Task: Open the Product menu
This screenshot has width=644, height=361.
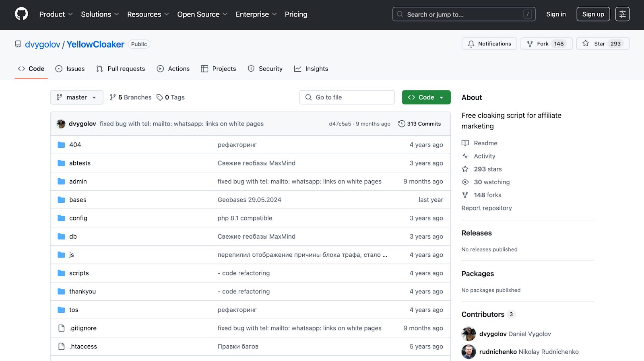Action: point(56,14)
